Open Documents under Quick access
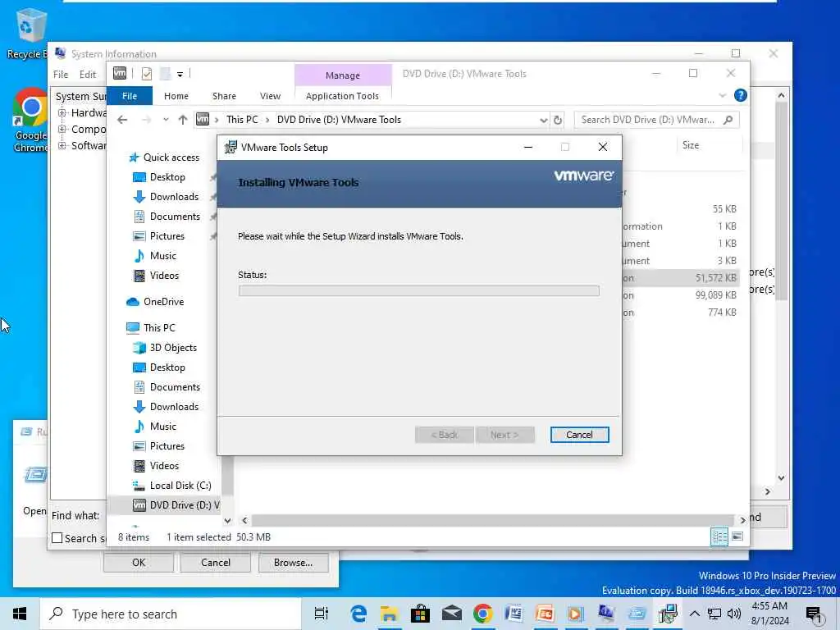Viewport: 840px width, 630px height. [x=175, y=217]
